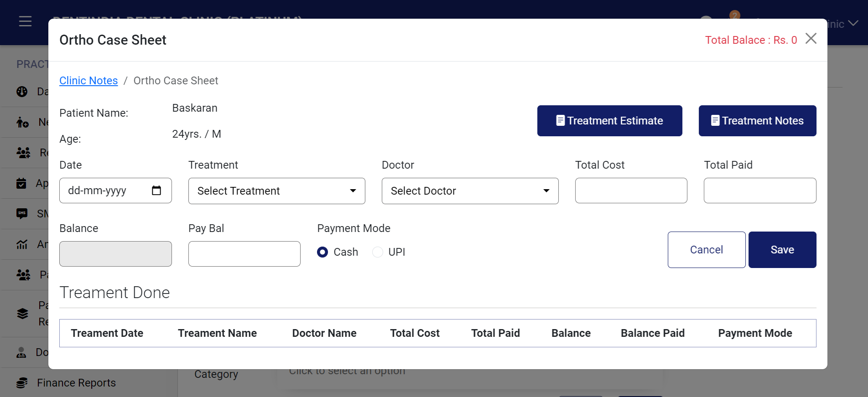Expand the Select Doctor dropdown
Image resolution: width=868 pixels, height=397 pixels.
point(470,191)
